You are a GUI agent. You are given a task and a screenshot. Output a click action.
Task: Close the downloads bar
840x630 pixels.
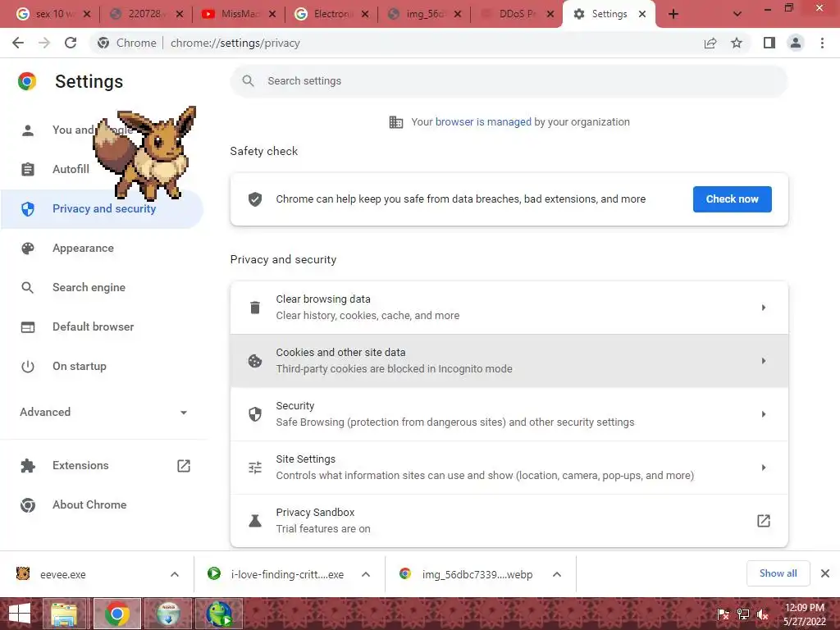(x=825, y=573)
